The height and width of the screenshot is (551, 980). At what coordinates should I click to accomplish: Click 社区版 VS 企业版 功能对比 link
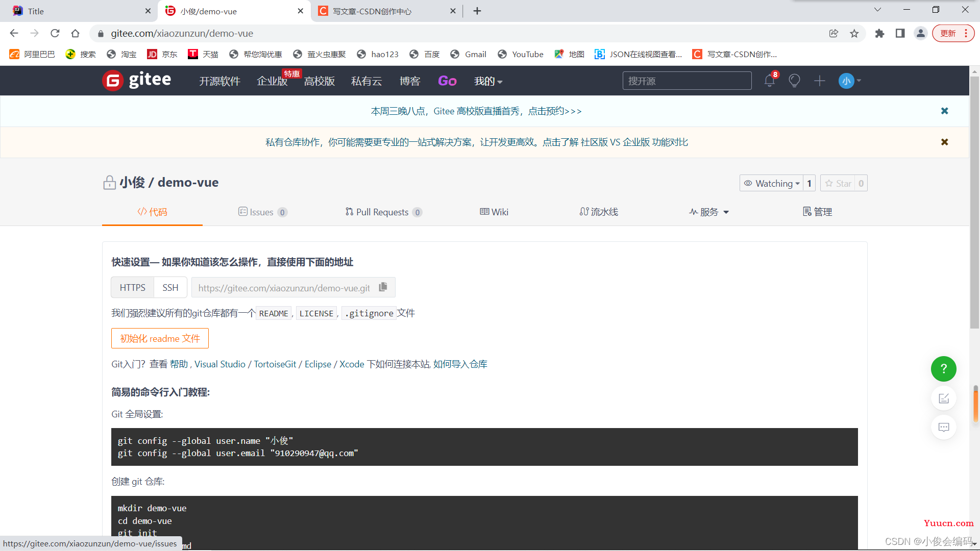[634, 142]
